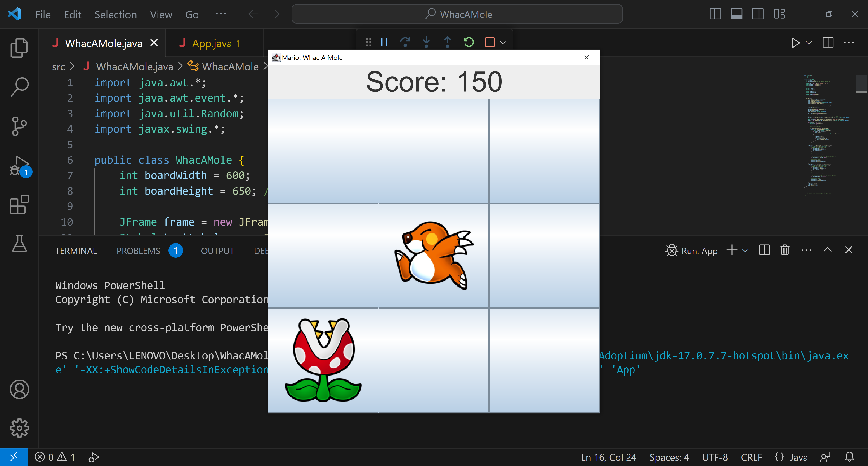This screenshot has width=868, height=466.
Task: Select the TERMINAL panel tab
Action: (76, 251)
